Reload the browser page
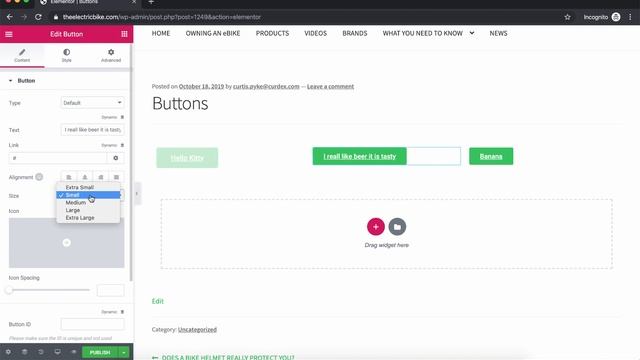The image size is (640, 360). 38,17
